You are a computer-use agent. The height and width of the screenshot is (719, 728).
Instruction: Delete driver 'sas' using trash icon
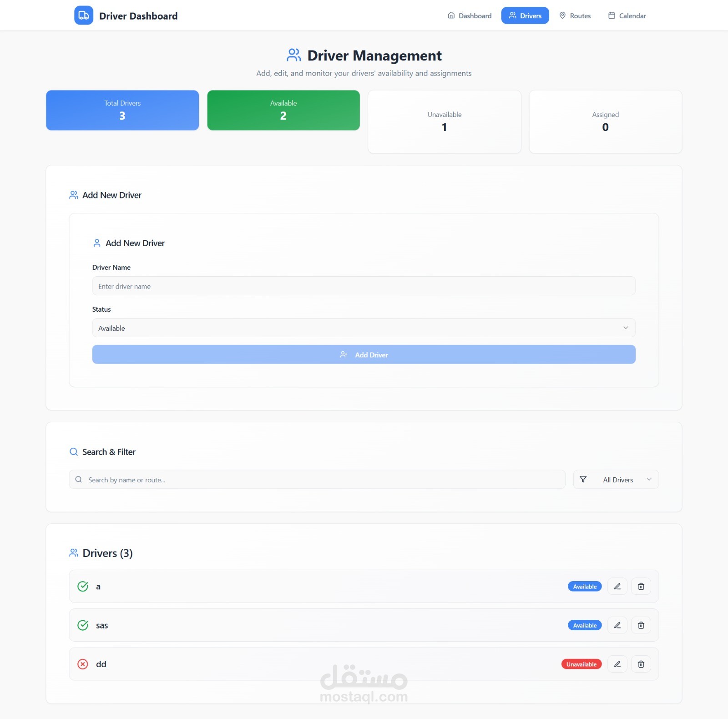641,625
